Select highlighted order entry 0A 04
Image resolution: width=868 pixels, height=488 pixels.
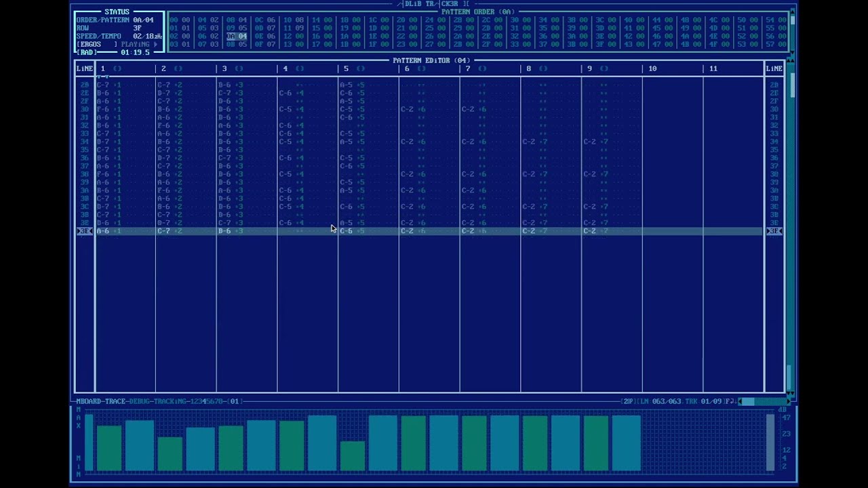[x=237, y=36]
